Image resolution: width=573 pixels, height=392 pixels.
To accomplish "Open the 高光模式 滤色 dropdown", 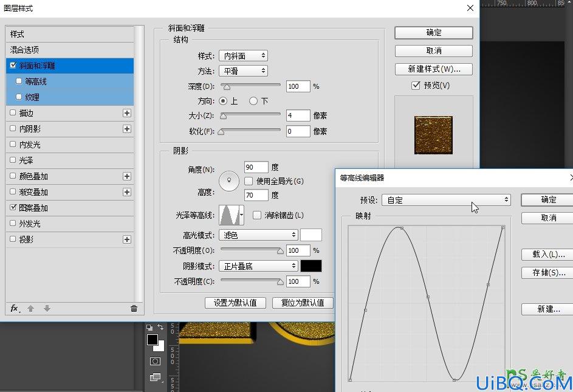I will 258,235.
